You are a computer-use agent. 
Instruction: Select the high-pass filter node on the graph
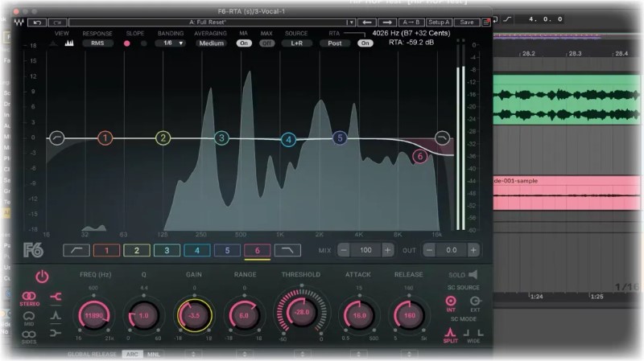click(x=56, y=137)
